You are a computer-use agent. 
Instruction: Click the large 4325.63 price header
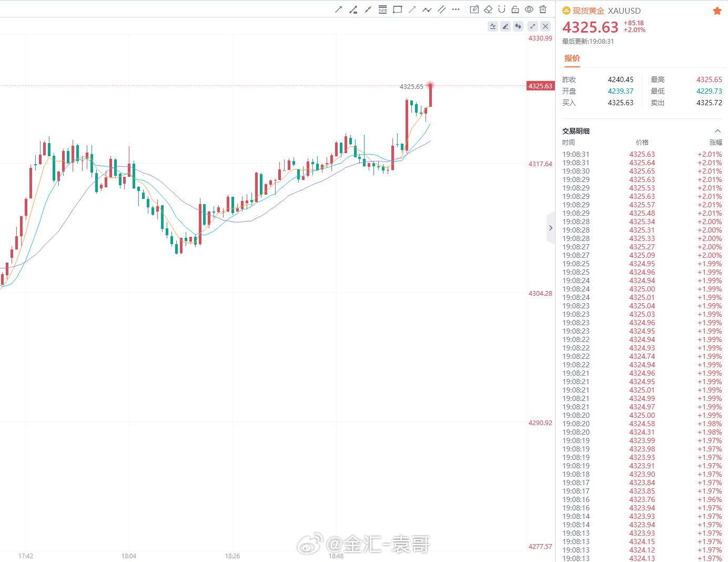point(590,27)
